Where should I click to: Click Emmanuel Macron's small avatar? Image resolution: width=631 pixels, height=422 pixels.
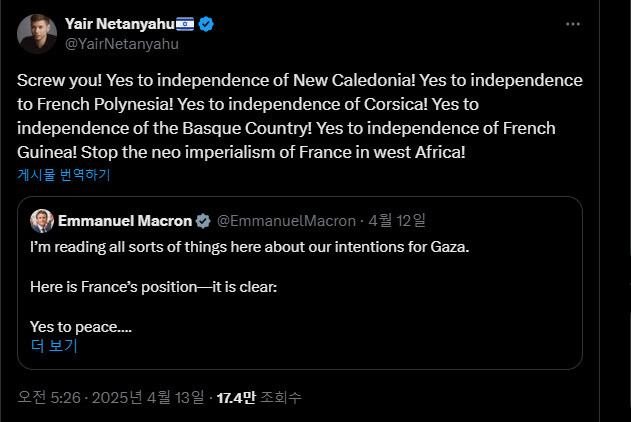[42, 220]
